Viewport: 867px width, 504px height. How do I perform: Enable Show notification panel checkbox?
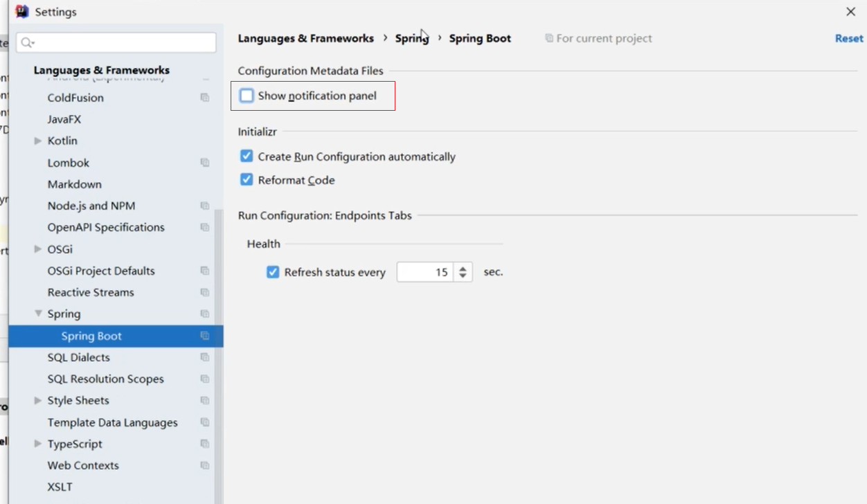click(x=247, y=96)
